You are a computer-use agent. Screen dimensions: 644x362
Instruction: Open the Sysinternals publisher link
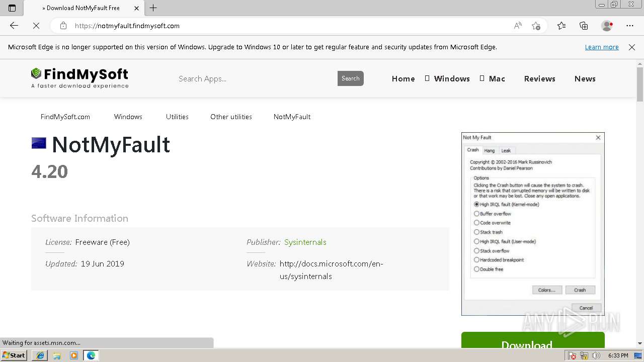pos(305,242)
